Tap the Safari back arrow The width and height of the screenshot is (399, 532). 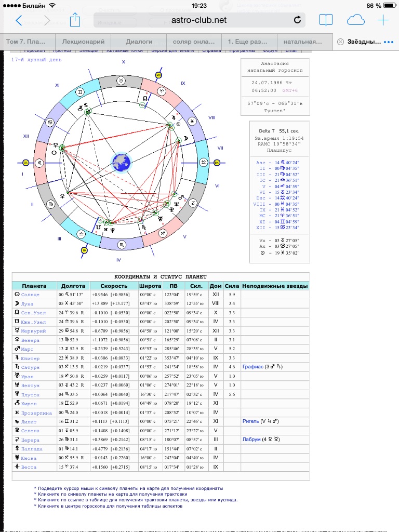[x=19, y=20]
